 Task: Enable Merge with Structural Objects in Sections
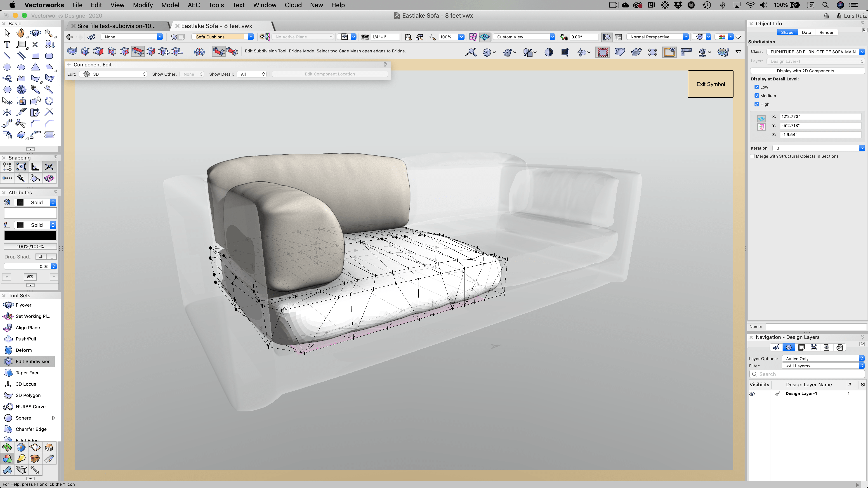[752, 156]
